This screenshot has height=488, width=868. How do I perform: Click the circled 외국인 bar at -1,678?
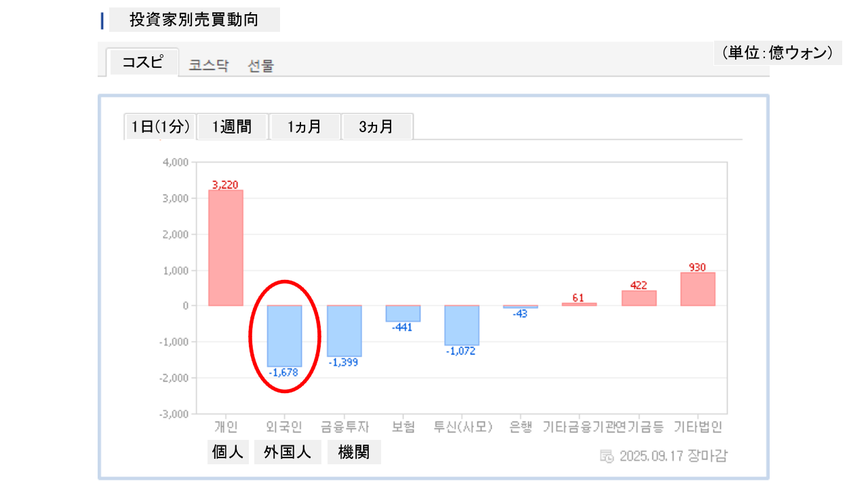284,335
